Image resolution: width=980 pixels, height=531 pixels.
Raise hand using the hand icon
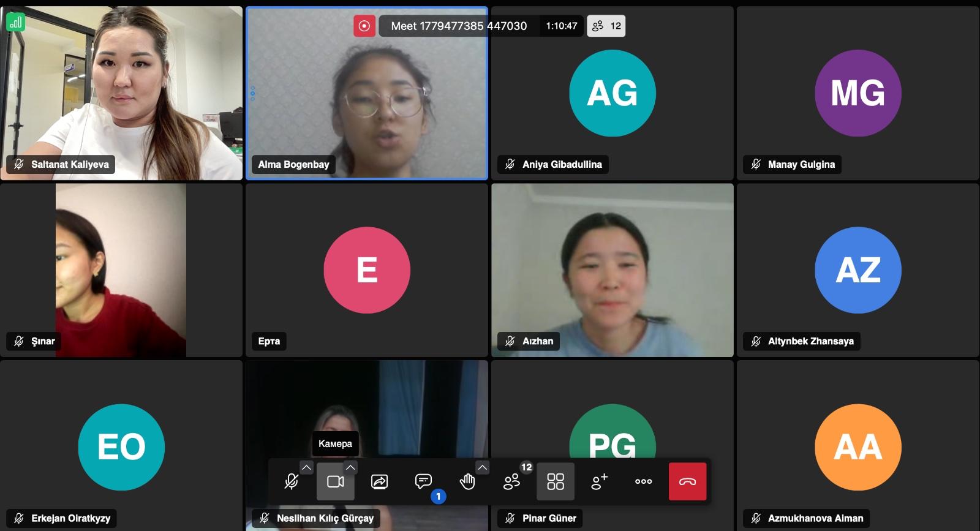[x=467, y=481]
